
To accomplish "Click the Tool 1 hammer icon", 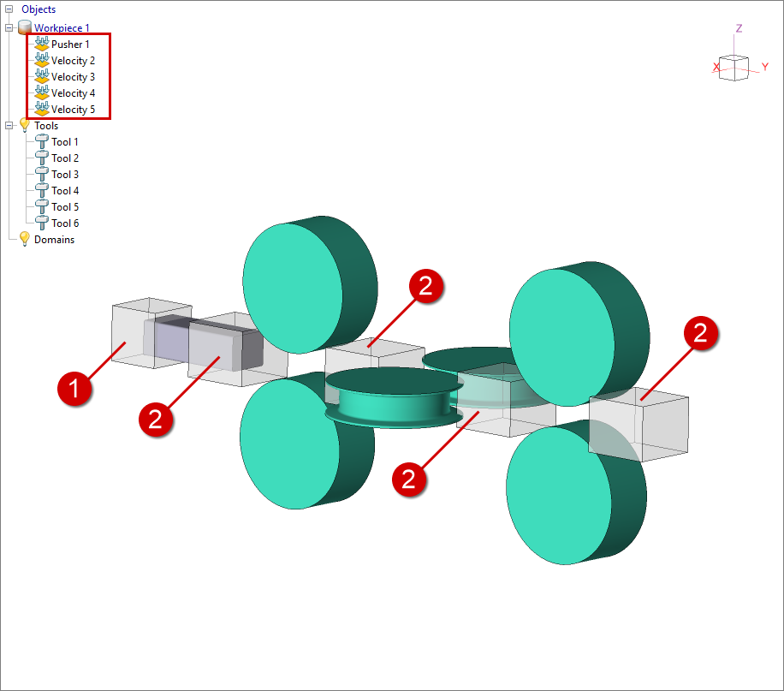I will tap(42, 142).
